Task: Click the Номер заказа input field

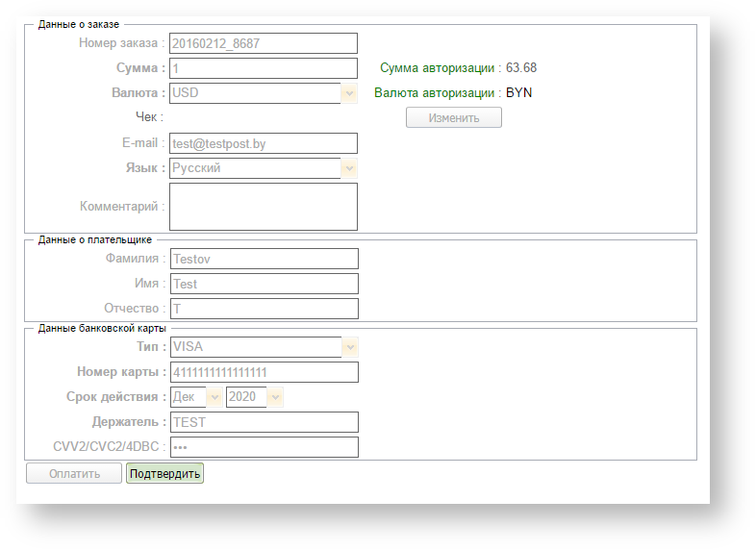Action: 263,43
